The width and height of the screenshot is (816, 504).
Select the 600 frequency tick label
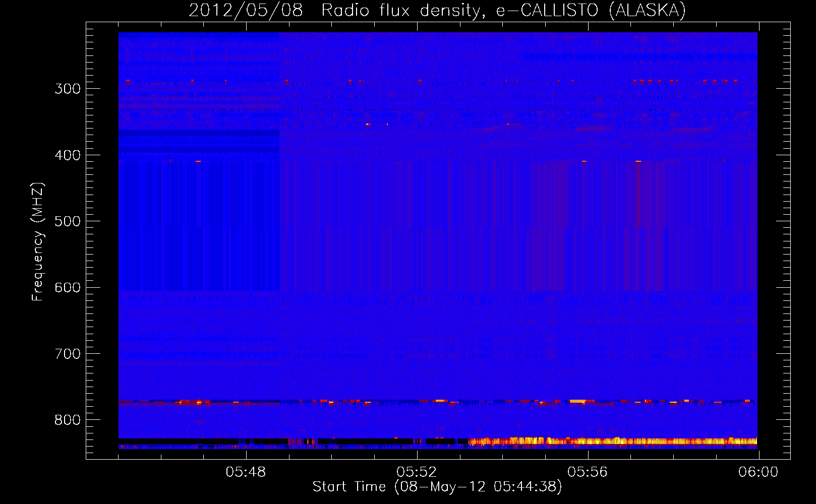pyautogui.click(x=68, y=287)
